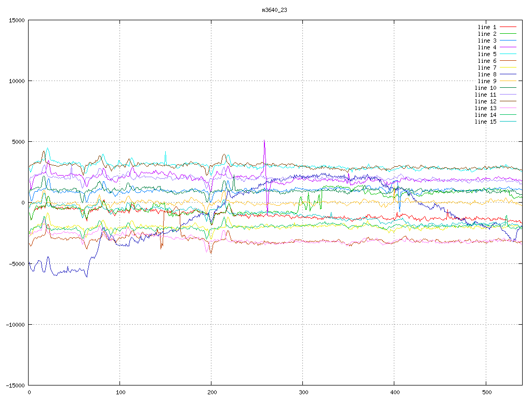Select the orange line 9 legend sample
532x399 pixels.
click(x=508, y=81)
